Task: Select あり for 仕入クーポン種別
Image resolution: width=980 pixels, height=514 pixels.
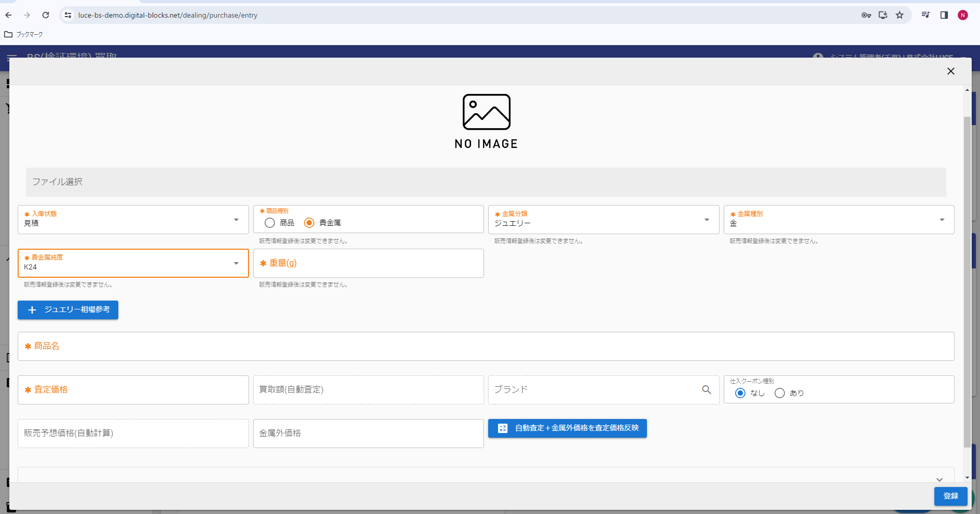Action: [780, 393]
